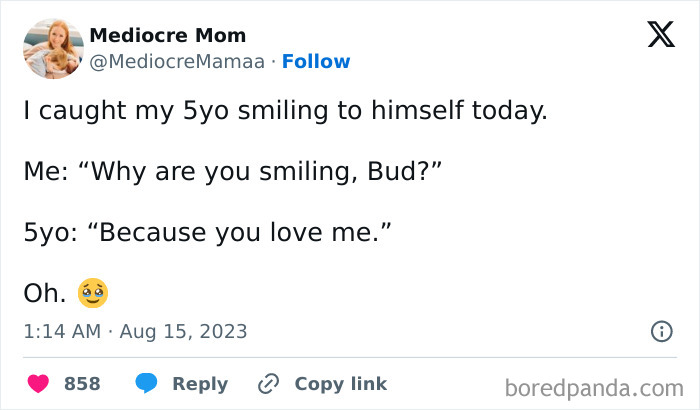Image resolution: width=700 pixels, height=410 pixels.
Task: Click the "Because you love me." line
Action: [x=207, y=232]
